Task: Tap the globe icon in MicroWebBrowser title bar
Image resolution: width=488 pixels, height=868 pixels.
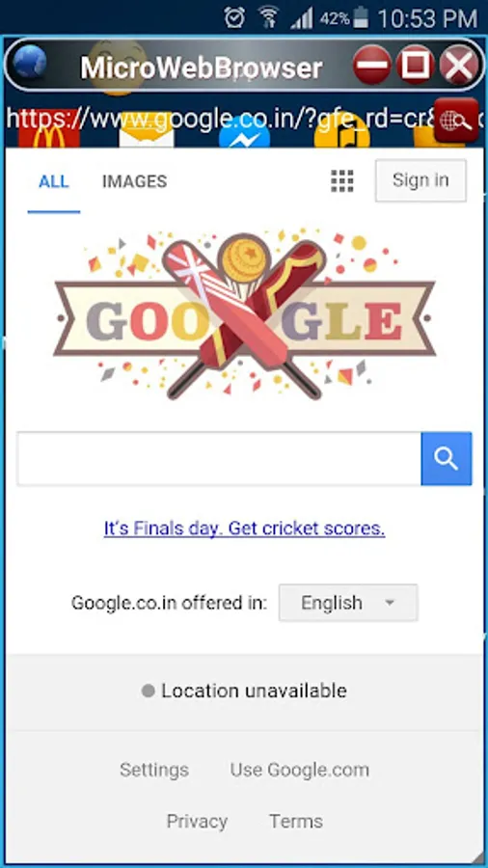Action: click(29, 65)
